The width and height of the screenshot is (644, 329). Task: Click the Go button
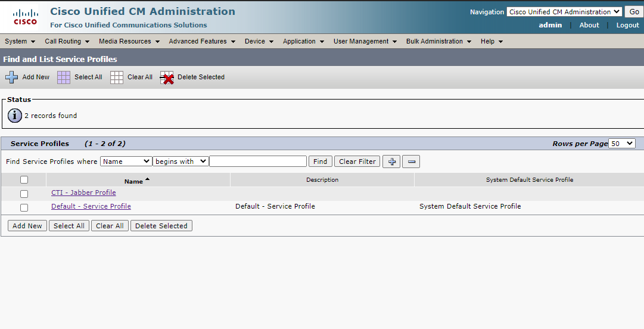[634, 12]
